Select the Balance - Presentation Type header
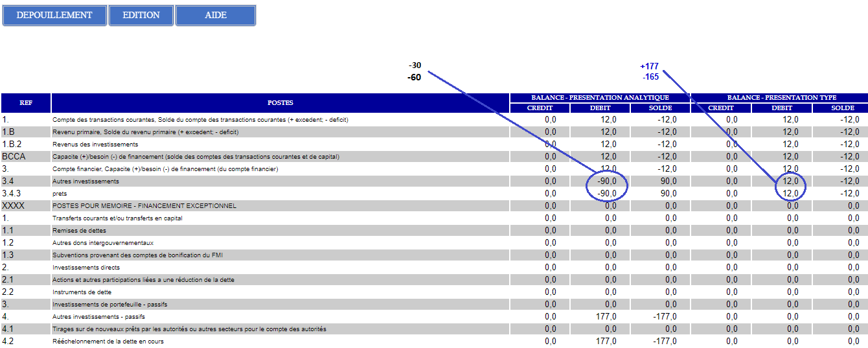 (x=781, y=98)
